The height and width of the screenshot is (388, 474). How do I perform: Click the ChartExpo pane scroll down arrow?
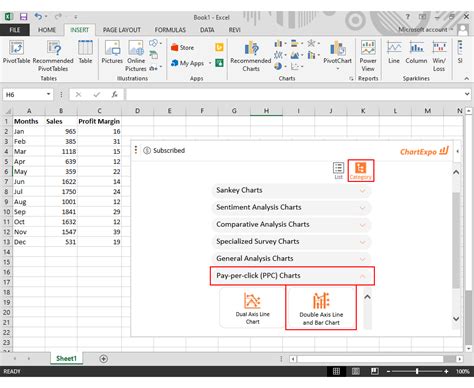(456, 319)
